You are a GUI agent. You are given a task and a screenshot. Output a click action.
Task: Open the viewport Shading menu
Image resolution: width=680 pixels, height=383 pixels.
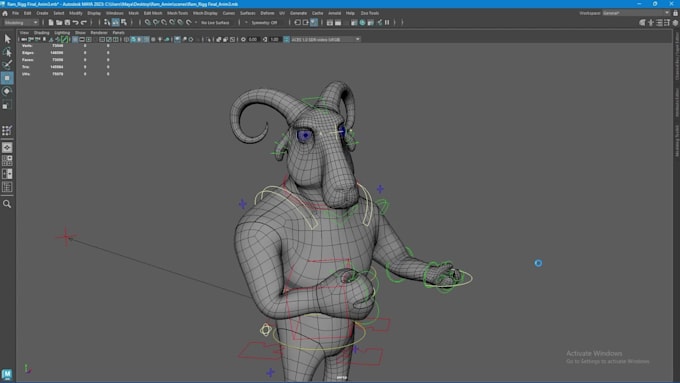coord(42,33)
